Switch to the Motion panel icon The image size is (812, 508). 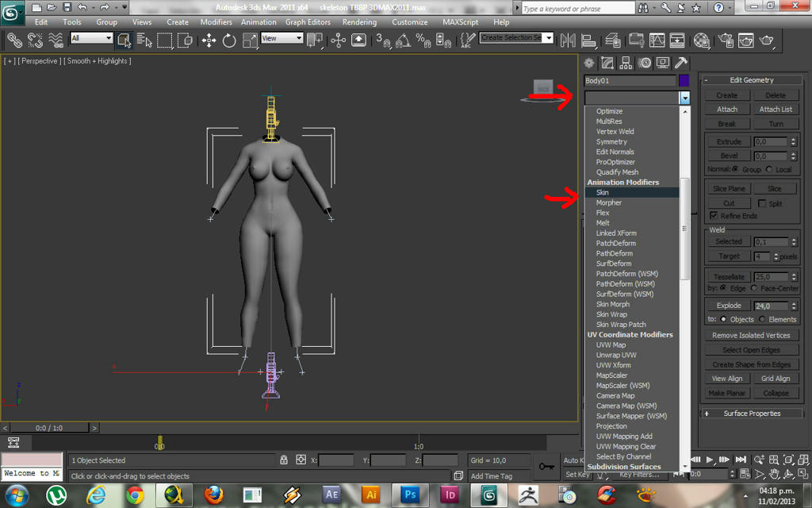[x=645, y=63]
